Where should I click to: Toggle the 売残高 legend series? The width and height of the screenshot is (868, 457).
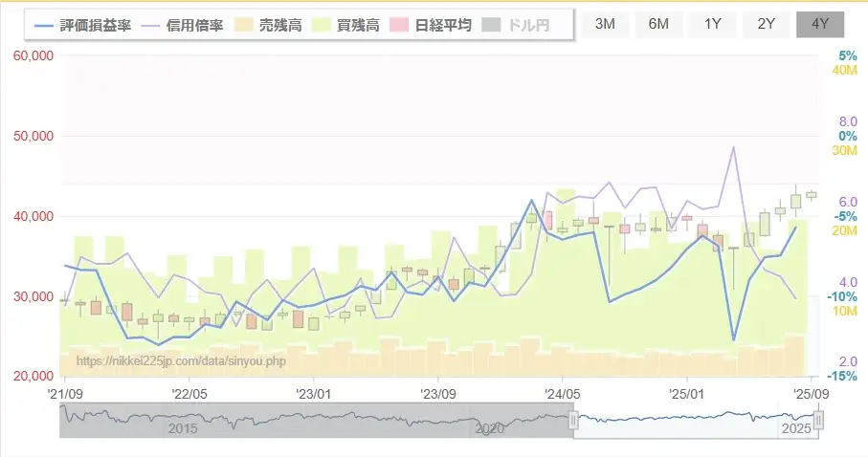coord(268,26)
